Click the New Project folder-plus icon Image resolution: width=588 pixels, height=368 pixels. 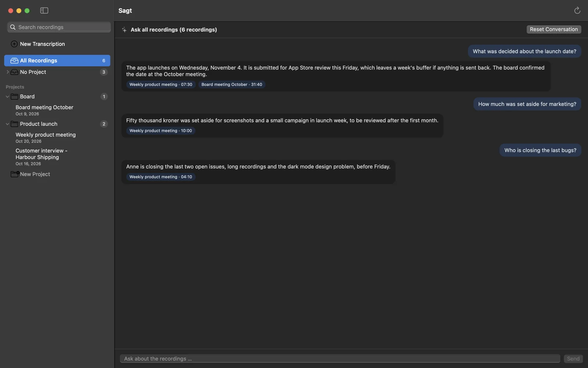[15, 174]
